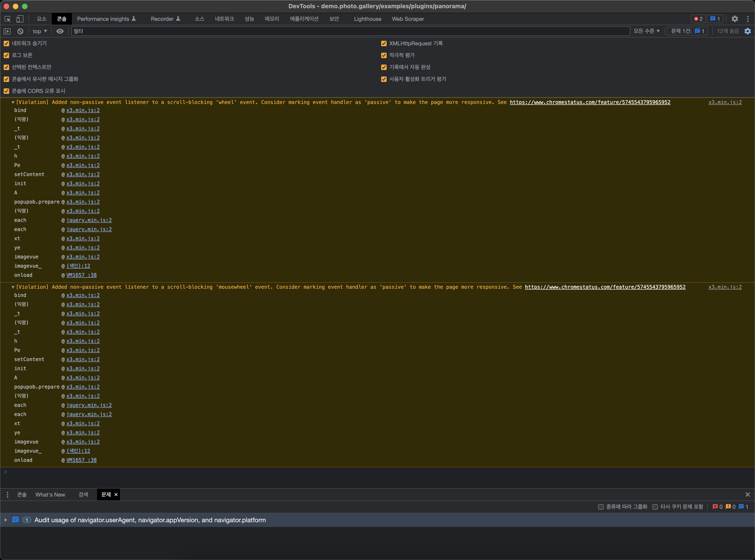This screenshot has width=755, height=560.
Task: Open the 보안 tab
Action: click(x=334, y=19)
